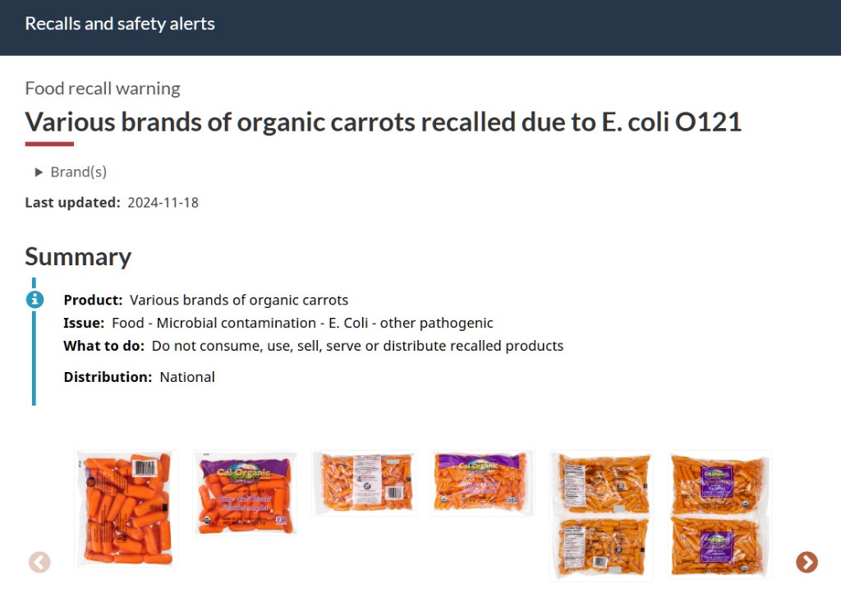Click the What to do instruction line
Image resolution: width=841 pixels, height=616 pixels.
314,346
